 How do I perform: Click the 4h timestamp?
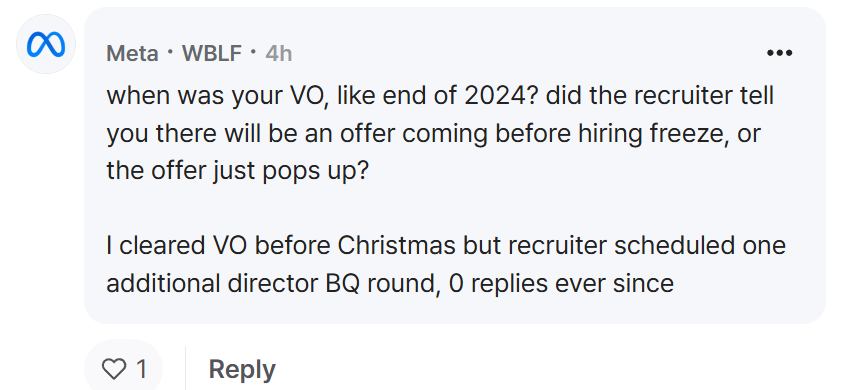pyautogui.click(x=279, y=54)
